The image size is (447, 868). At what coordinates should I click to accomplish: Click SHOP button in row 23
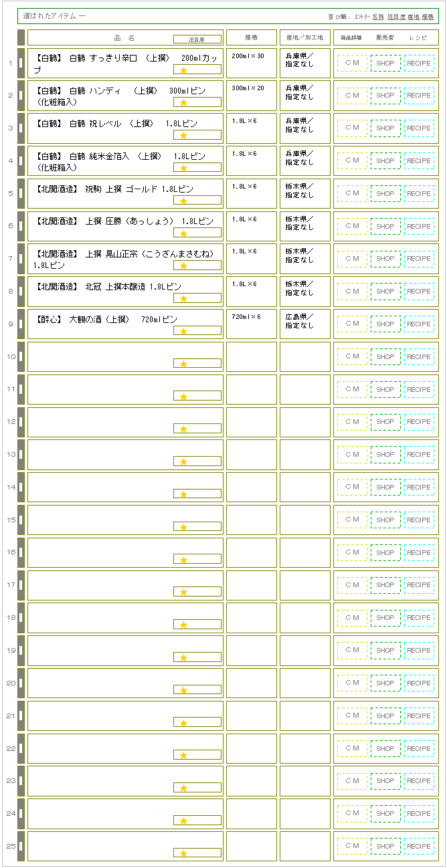click(385, 781)
